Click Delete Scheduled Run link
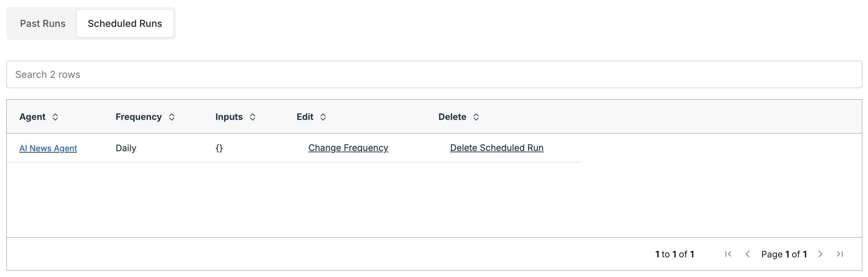This screenshot has height=277, width=868. point(497,148)
